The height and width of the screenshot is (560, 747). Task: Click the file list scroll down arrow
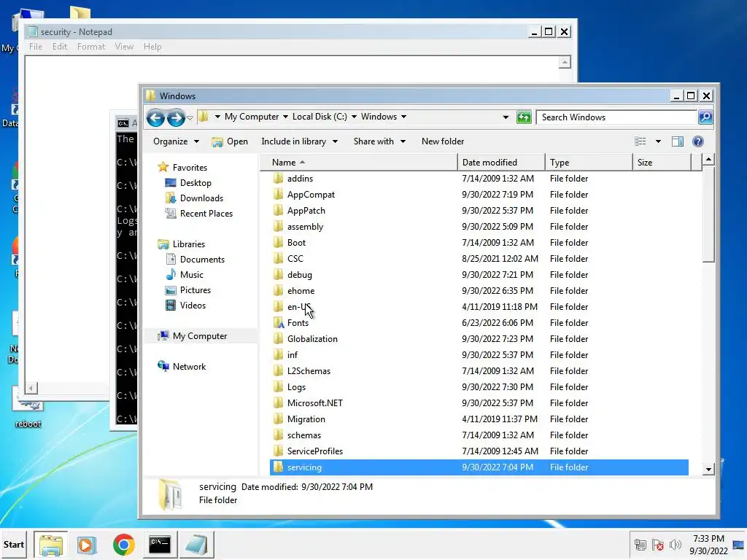708,469
